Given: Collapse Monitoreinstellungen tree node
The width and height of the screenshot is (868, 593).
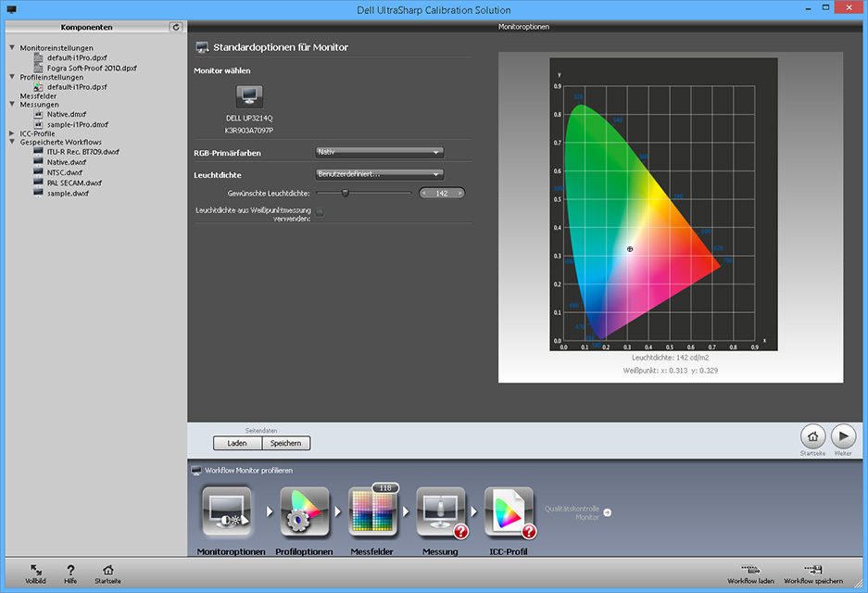Looking at the screenshot, I should point(12,47).
